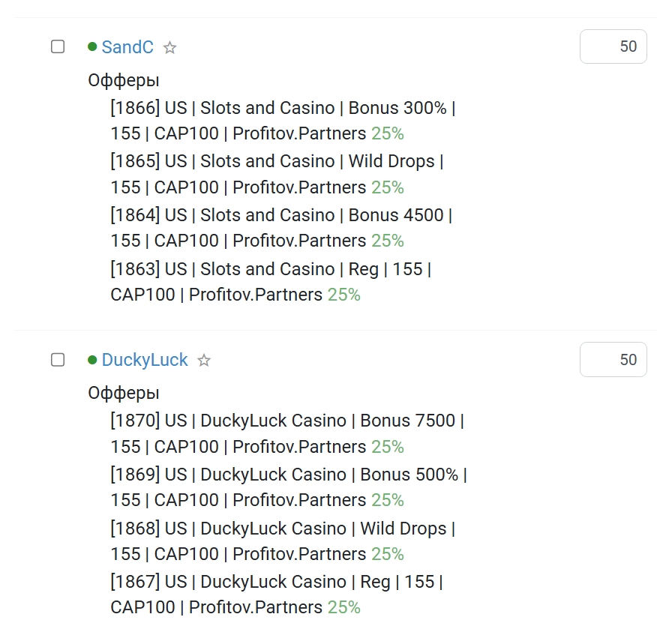Click the green status dot next to SandC
The image size is (657, 644).
pyautogui.click(x=92, y=46)
